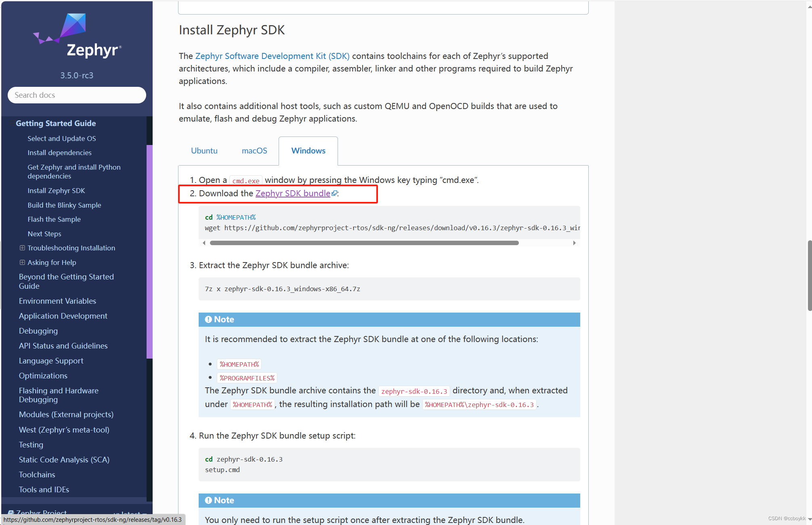Click right arrow of code block scrollbar

tap(574, 243)
